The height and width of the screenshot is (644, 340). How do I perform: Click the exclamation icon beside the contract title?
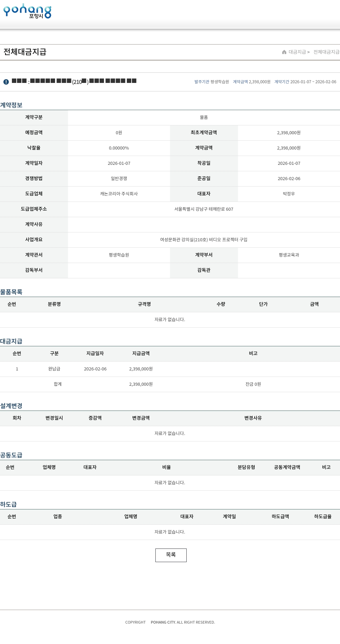[x=6, y=82]
